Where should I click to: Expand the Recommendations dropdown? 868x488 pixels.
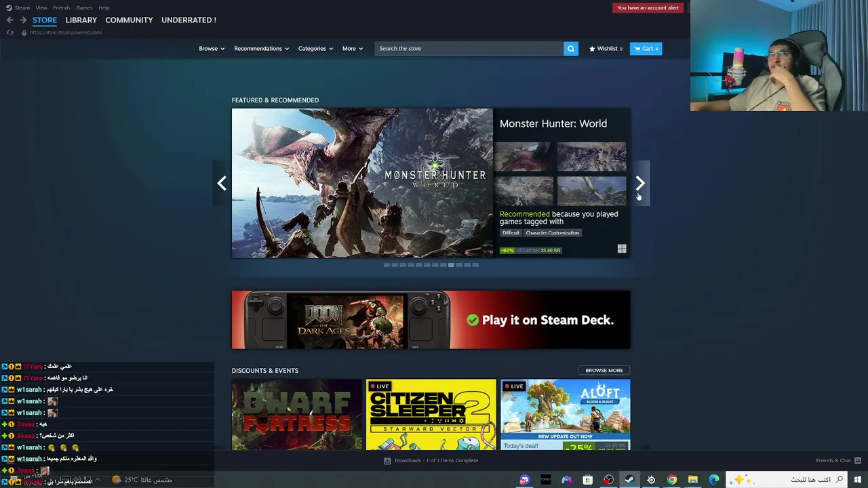[x=261, y=49]
